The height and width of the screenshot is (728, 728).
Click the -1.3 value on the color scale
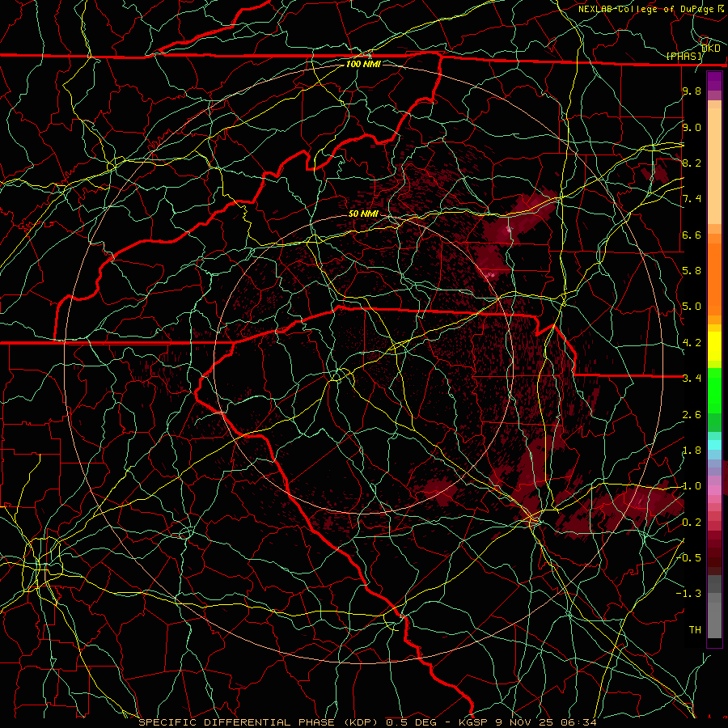pos(688,594)
